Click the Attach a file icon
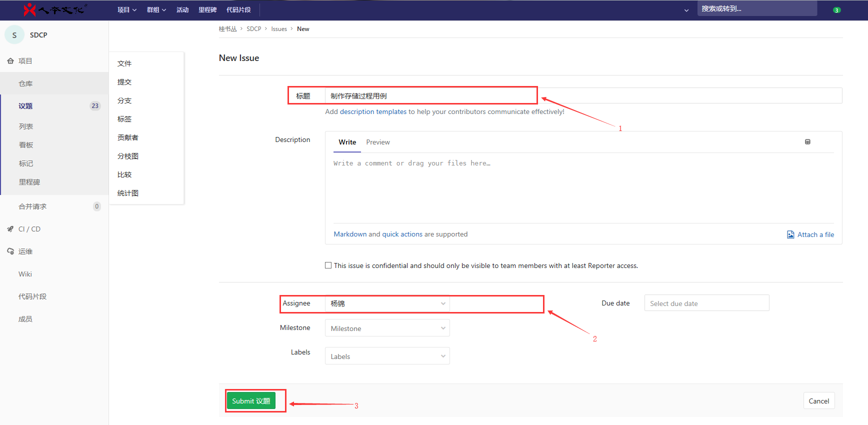The height and width of the screenshot is (425, 868). pos(790,234)
